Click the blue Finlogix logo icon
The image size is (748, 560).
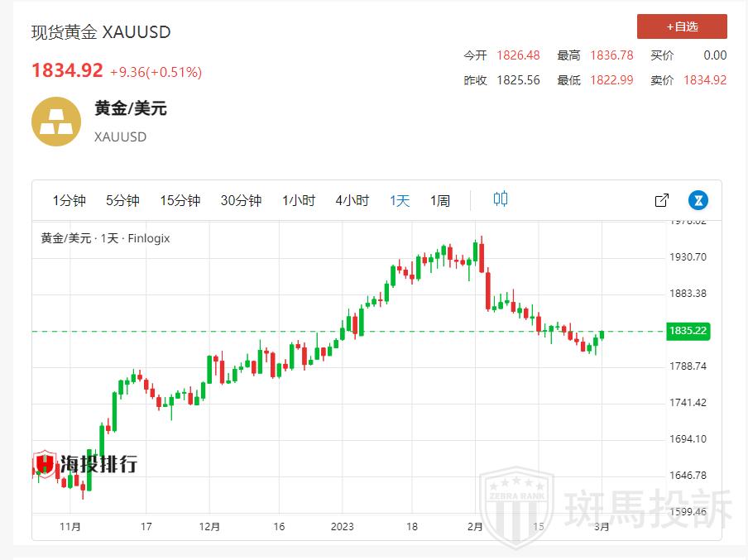(x=698, y=200)
